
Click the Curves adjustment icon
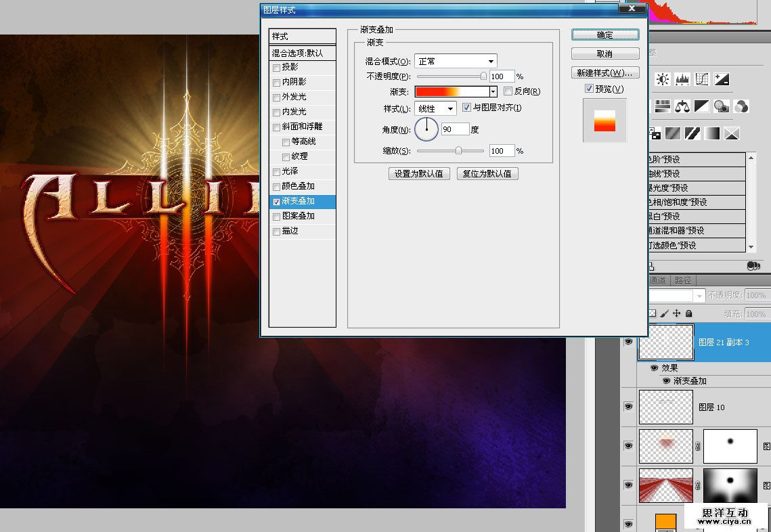click(702, 79)
